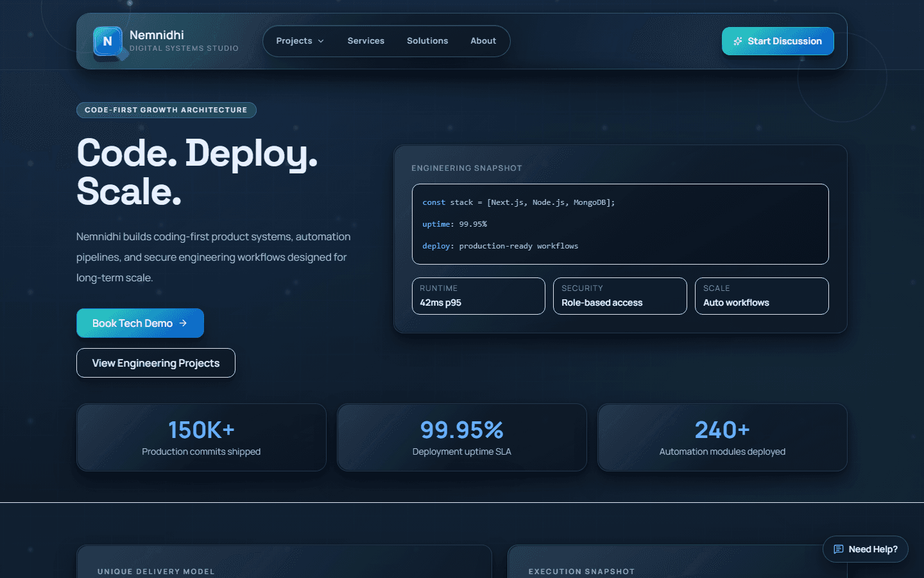Open the Services menu item
This screenshot has width=924, height=578.
tap(366, 41)
